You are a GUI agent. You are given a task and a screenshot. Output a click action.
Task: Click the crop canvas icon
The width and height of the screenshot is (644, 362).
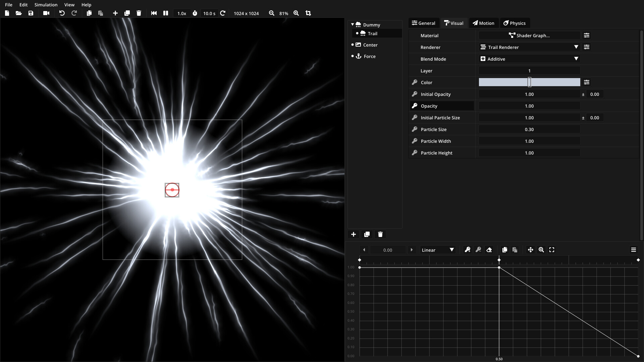[x=308, y=13]
